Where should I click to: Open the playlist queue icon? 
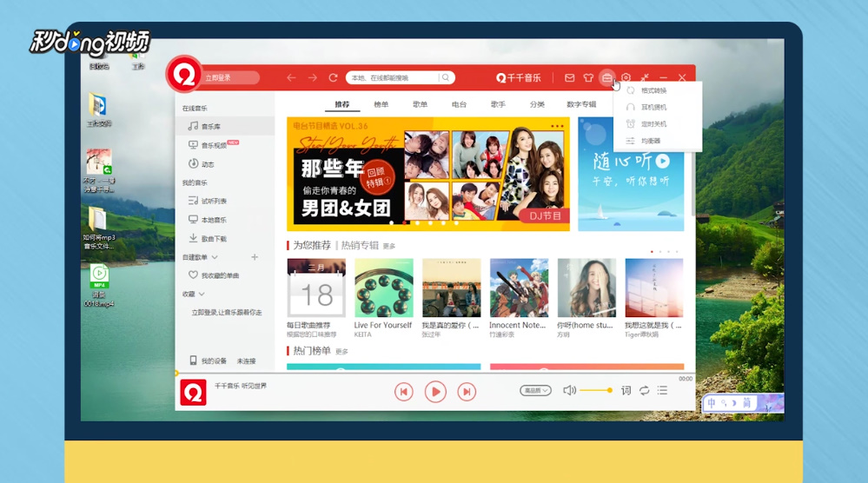point(663,391)
